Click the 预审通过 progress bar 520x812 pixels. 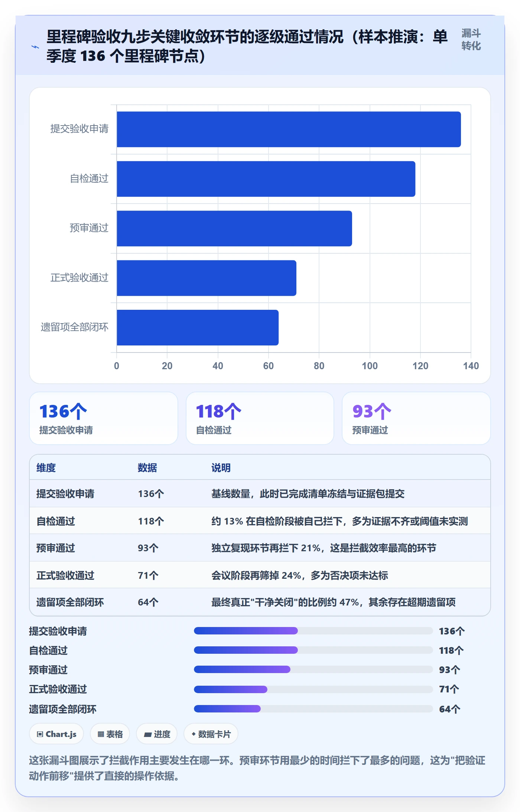[x=313, y=669]
